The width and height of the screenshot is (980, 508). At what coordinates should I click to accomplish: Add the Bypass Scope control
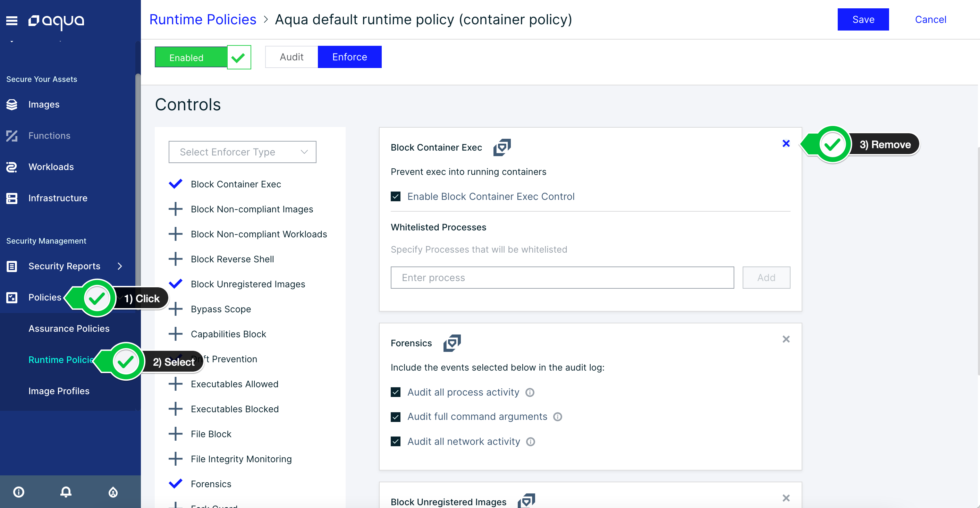(175, 309)
